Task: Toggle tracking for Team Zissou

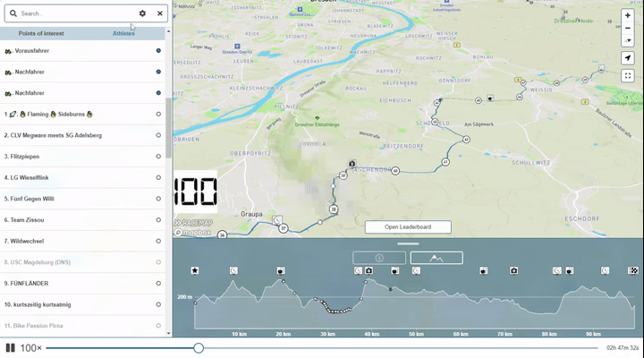Action: click(x=158, y=220)
